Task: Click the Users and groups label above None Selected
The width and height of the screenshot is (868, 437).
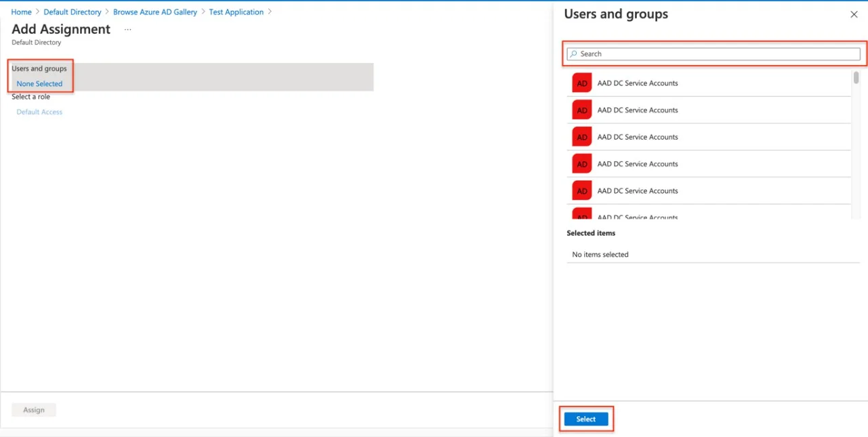Action: (x=39, y=68)
